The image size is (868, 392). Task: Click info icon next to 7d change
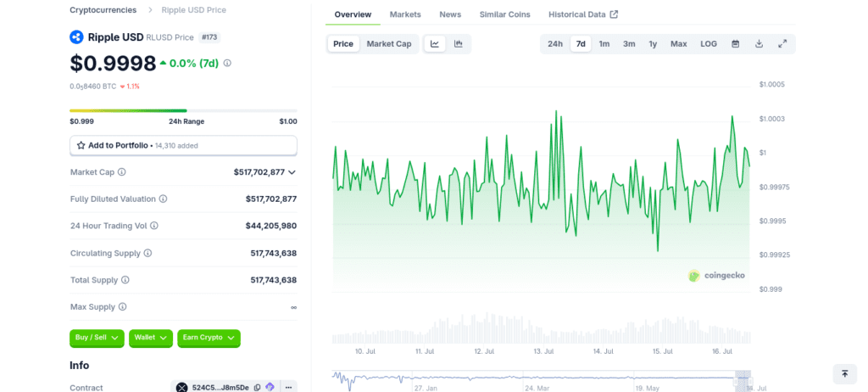(x=227, y=63)
